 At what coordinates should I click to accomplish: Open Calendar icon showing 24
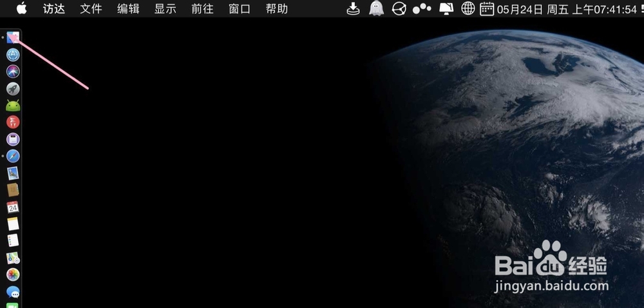click(x=13, y=207)
